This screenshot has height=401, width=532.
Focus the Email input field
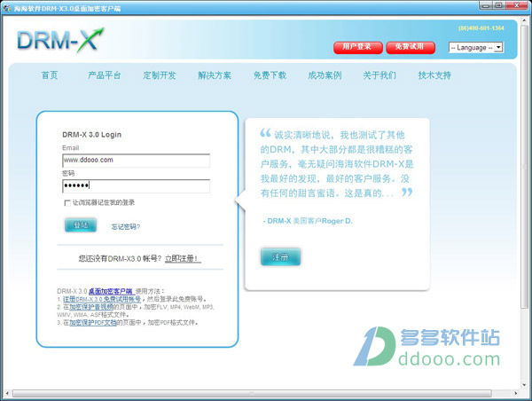(x=136, y=161)
